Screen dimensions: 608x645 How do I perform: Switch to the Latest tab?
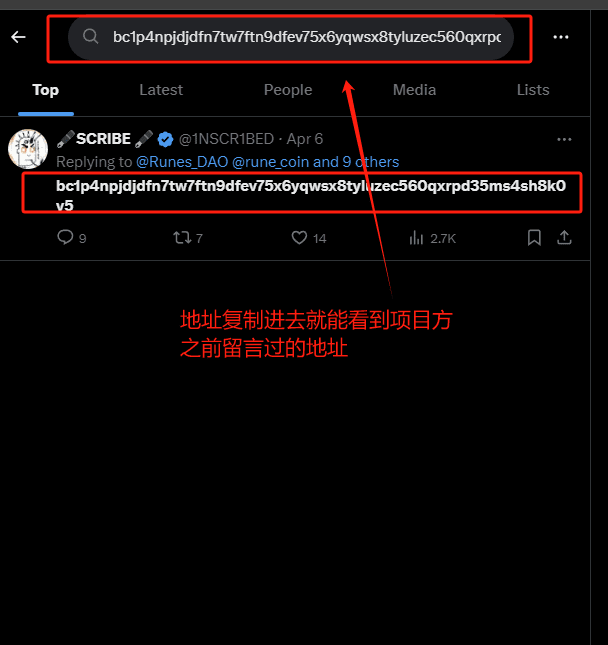click(161, 90)
